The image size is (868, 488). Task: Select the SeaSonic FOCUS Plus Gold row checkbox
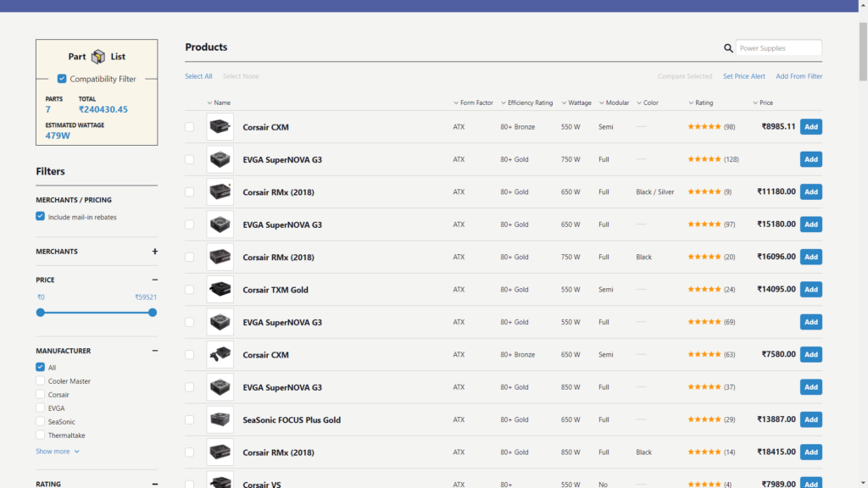click(x=189, y=419)
